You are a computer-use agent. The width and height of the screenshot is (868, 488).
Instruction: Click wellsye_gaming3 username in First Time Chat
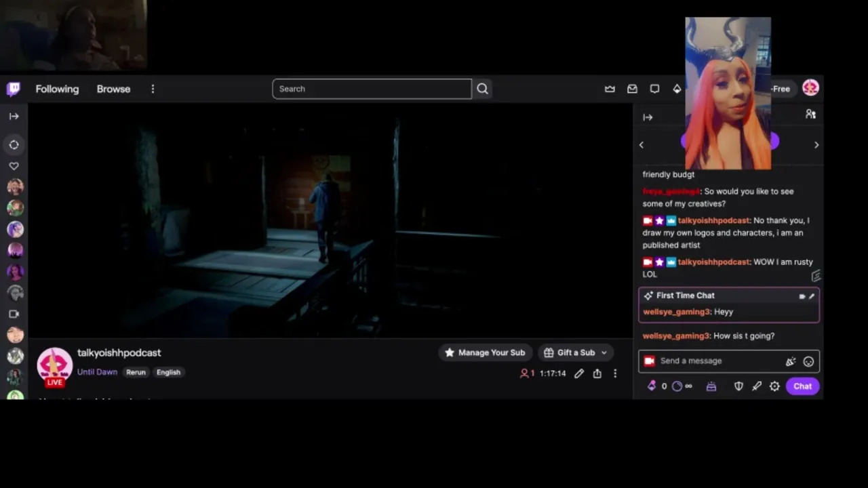[x=676, y=312]
